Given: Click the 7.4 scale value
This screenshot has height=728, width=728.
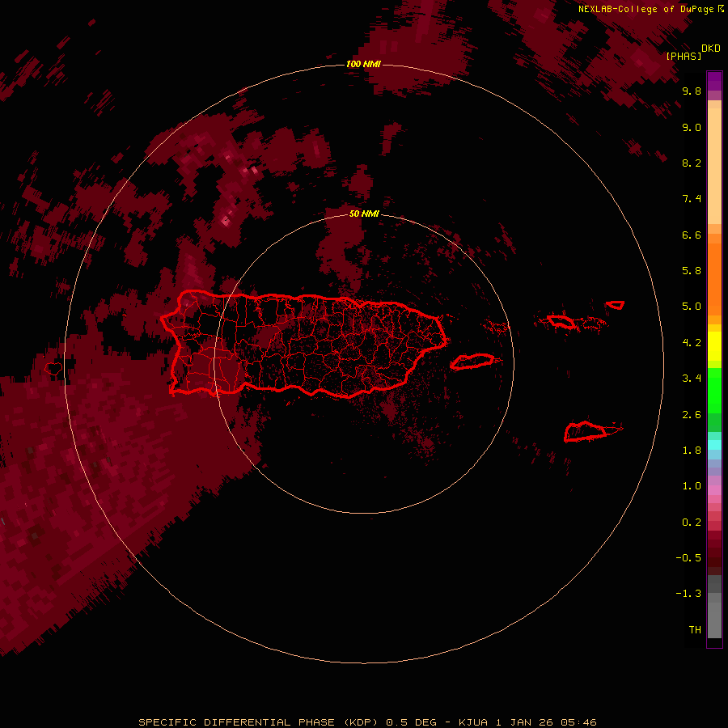Looking at the screenshot, I should click(x=692, y=199).
